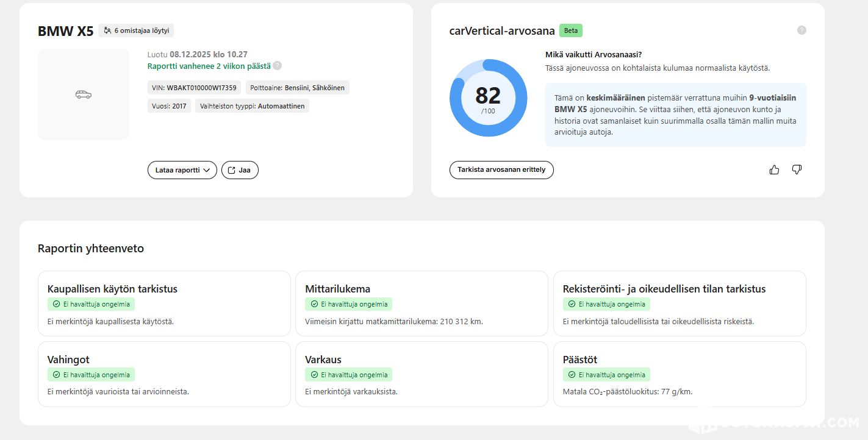Viewport: 868px width, 440px height.
Task: Open the Lataa raportti dropdown
Action: pos(182,170)
